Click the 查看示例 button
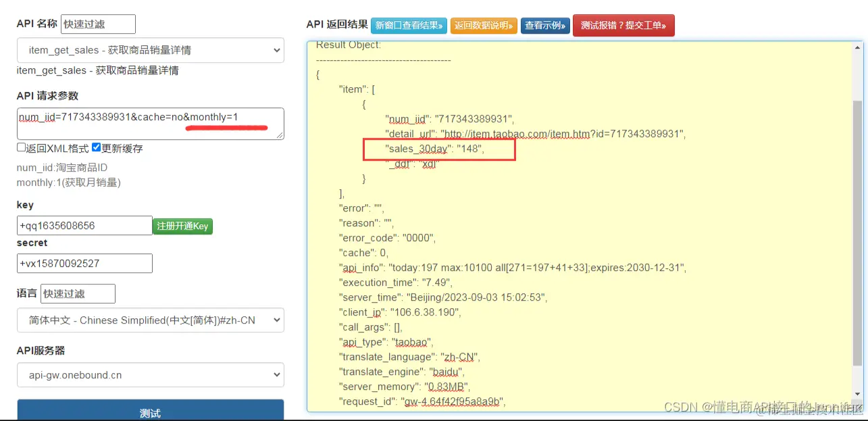 coord(545,26)
